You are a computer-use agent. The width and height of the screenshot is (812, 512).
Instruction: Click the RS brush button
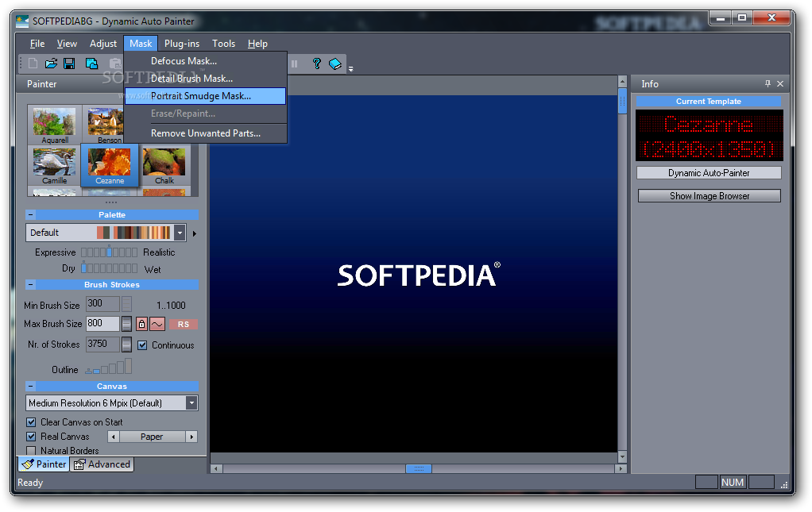(184, 324)
